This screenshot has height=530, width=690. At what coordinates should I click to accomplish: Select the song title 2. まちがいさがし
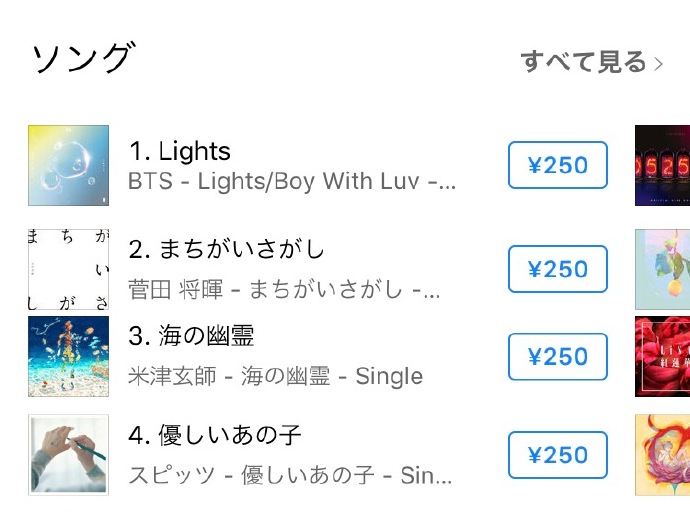[x=226, y=249]
